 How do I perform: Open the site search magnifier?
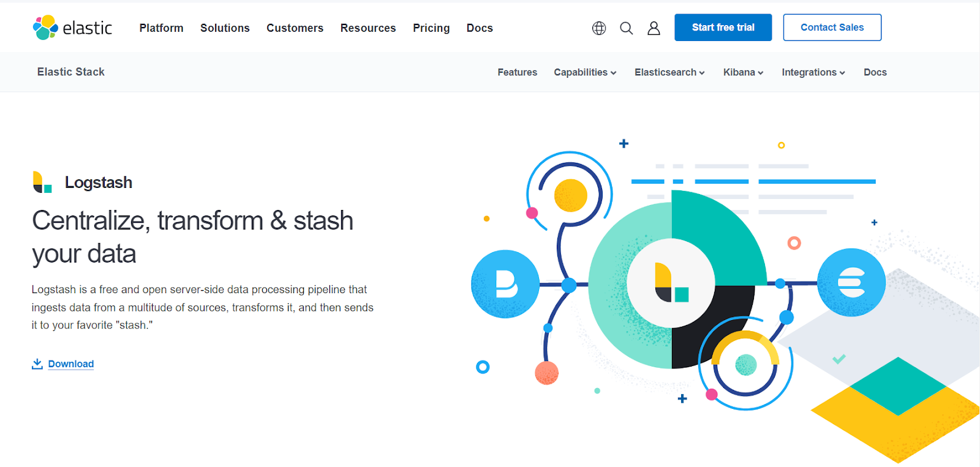626,28
